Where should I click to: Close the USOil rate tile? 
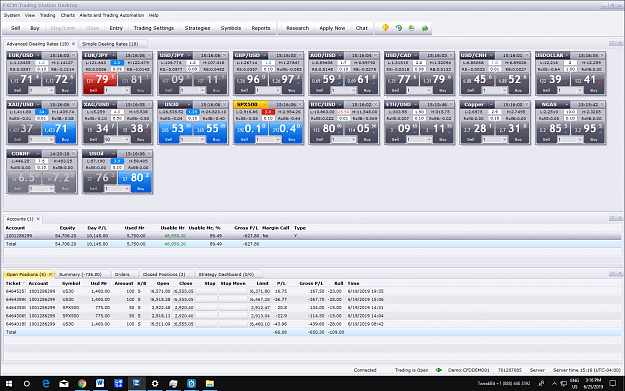click(x=149, y=153)
